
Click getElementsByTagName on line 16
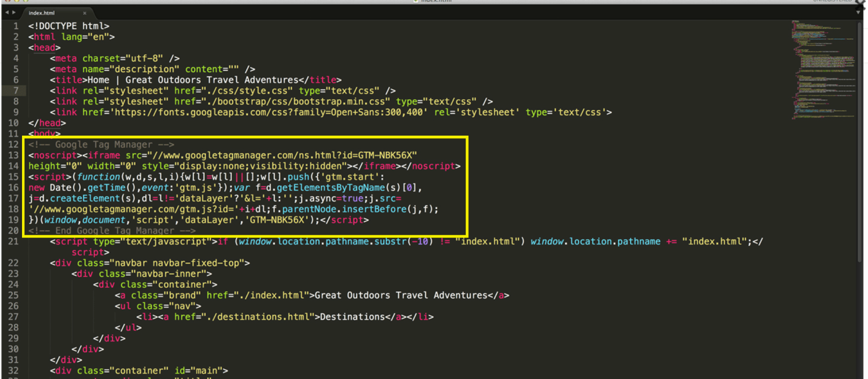(331, 188)
